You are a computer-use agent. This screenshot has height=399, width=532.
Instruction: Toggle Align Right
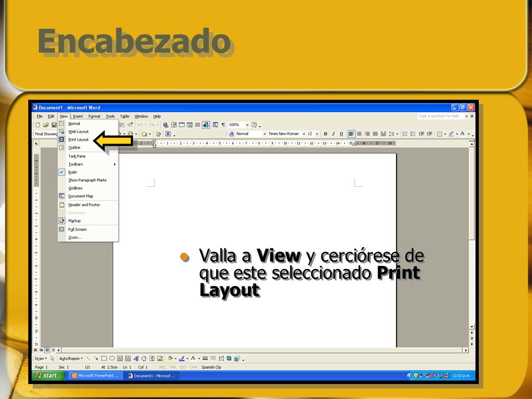[x=367, y=134]
